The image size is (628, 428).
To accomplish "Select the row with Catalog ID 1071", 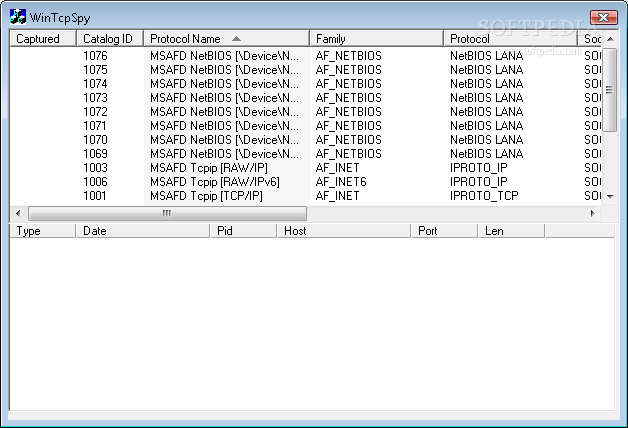I will tap(306, 126).
